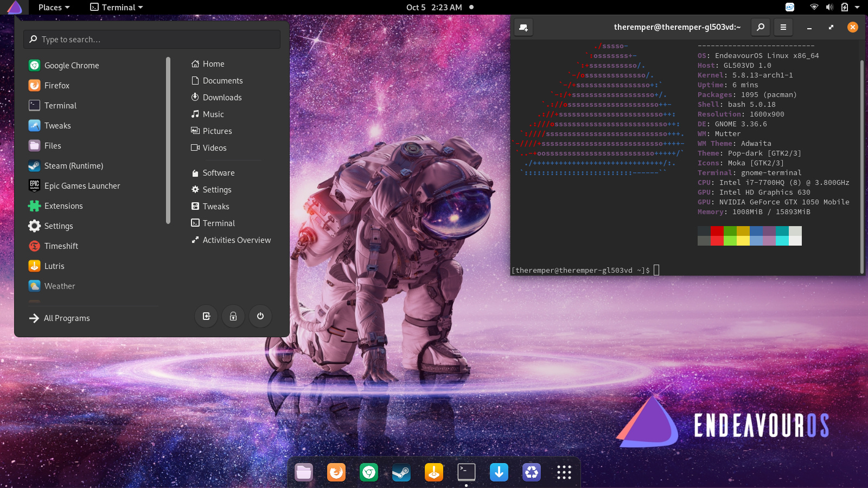Open system status menu arrow

857,7
